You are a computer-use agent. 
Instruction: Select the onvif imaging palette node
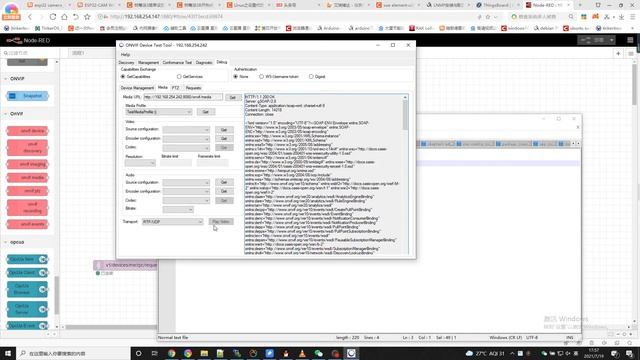(28, 164)
